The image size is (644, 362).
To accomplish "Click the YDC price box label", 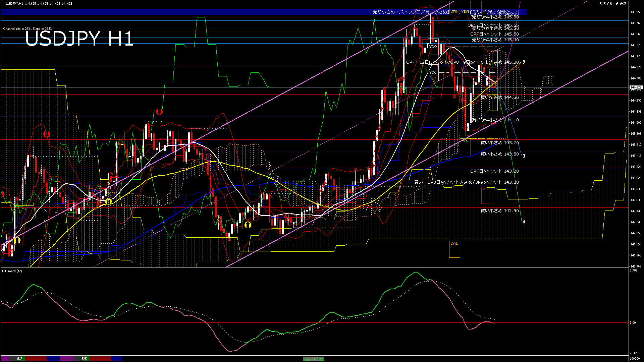I will (433, 72).
